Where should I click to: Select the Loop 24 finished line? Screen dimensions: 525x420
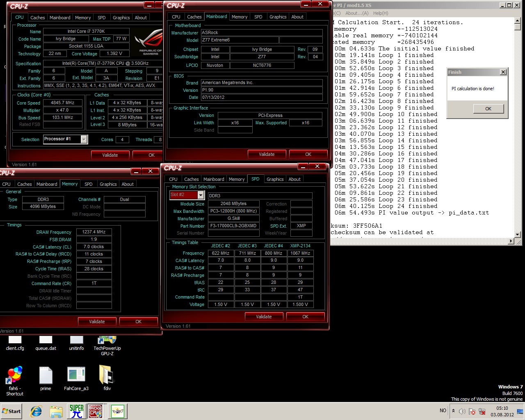tap(386, 206)
